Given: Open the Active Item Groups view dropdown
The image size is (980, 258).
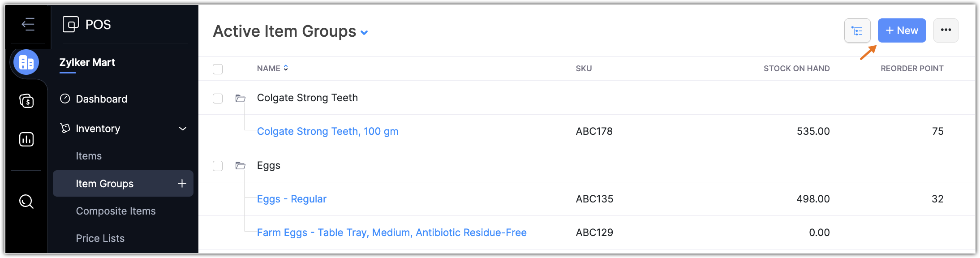Looking at the screenshot, I should click(x=365, y=32).
